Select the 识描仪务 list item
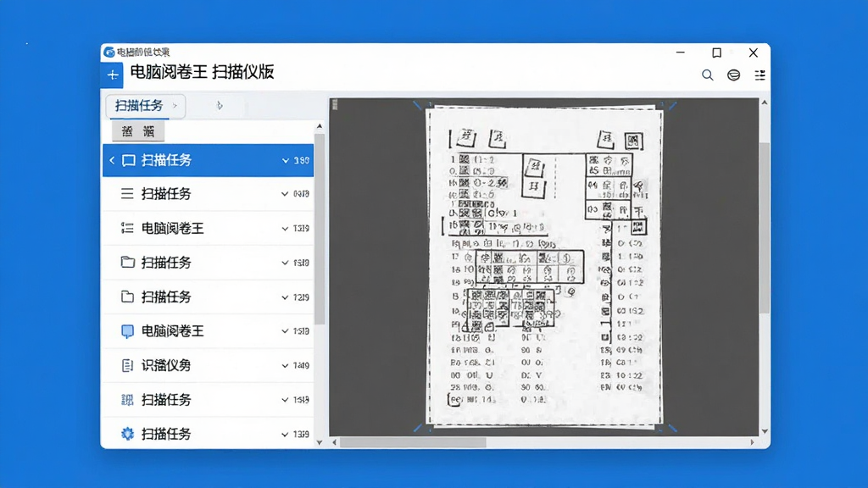Image resolution: width=868 pixels, height=488 pixels. (209, 366)
